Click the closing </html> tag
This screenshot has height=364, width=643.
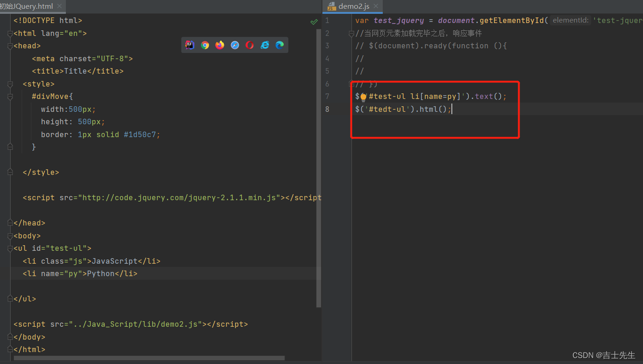(29, 350)
